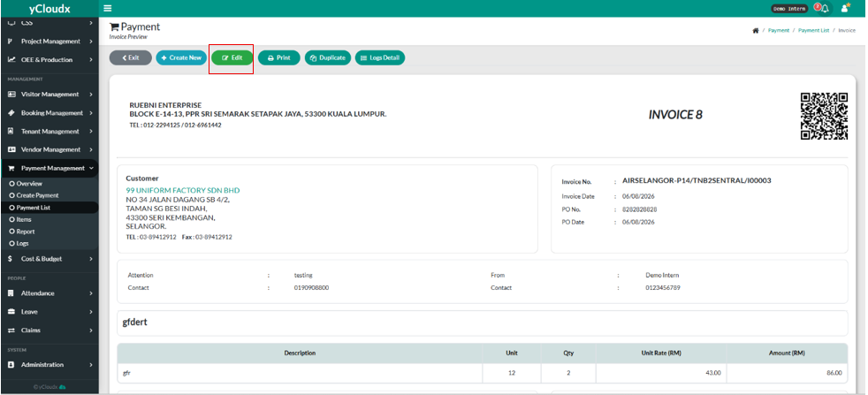Screen dimensions: 868x395
Task: Click the Tenant Management icon
Action: click(x=11, y=131)
